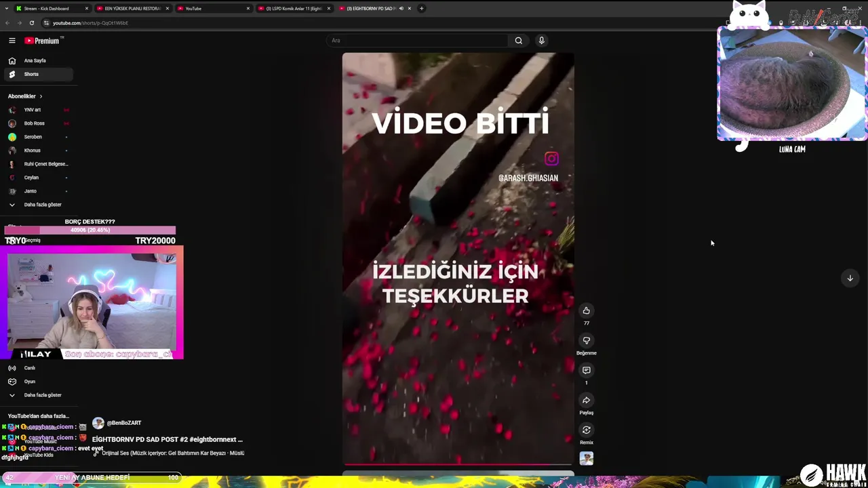Reload the page in browser

point(31,22)
